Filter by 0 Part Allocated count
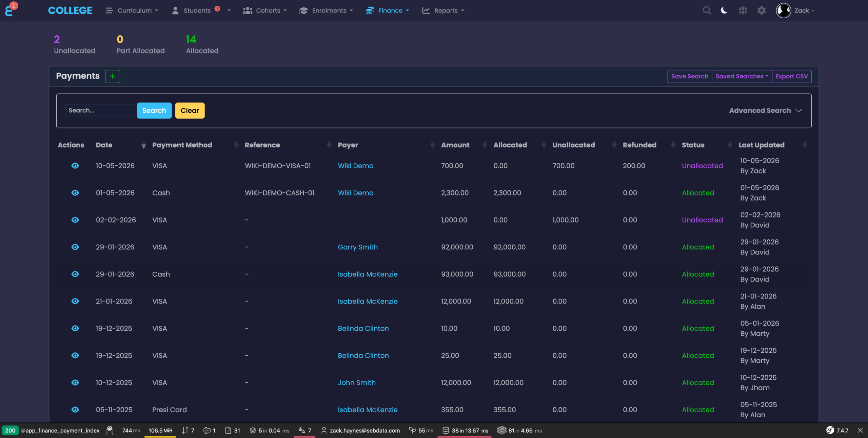The width and height of the screenshot is (868, 438). [141, 44]
